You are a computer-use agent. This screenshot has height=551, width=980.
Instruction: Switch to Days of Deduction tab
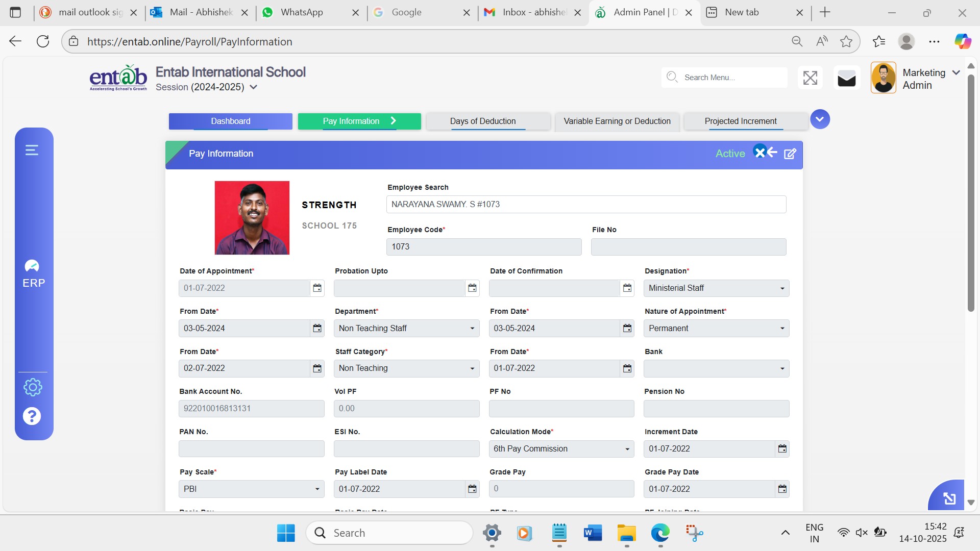pos(482,121)
